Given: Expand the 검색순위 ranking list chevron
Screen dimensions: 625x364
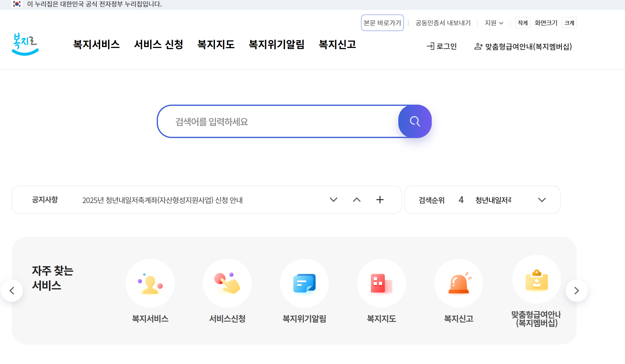Looking at the screenshot, I should (542, 200).
